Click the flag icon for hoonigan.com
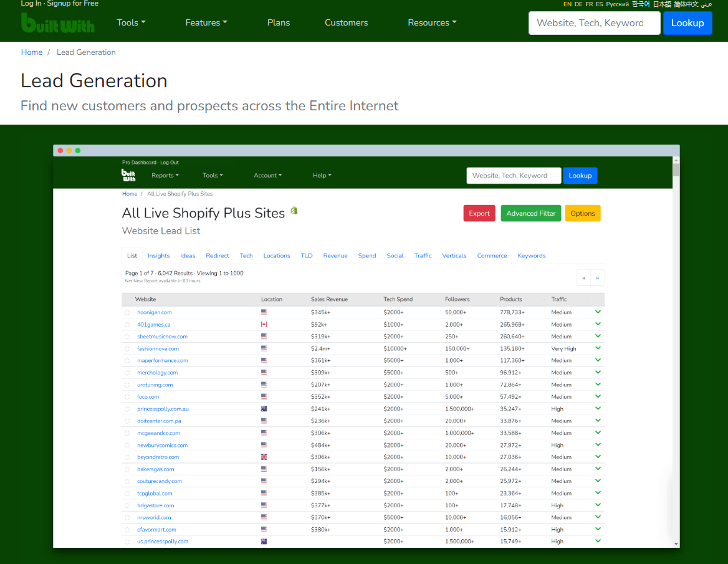The height and width of the screenshot is (564, 728). [264, 312]
